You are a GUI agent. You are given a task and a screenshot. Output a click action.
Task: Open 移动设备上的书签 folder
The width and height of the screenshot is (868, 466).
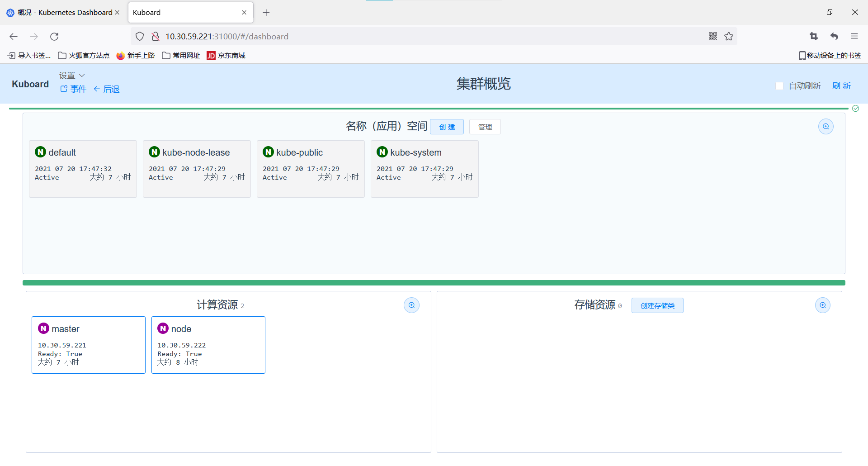(830, 56)
